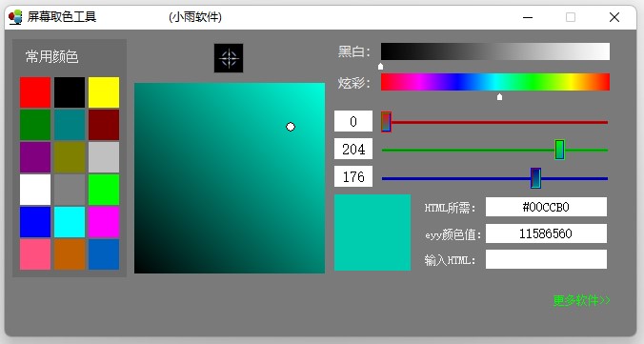
Task: Pick the maroon color swatch
Action: tap(104, 125)
